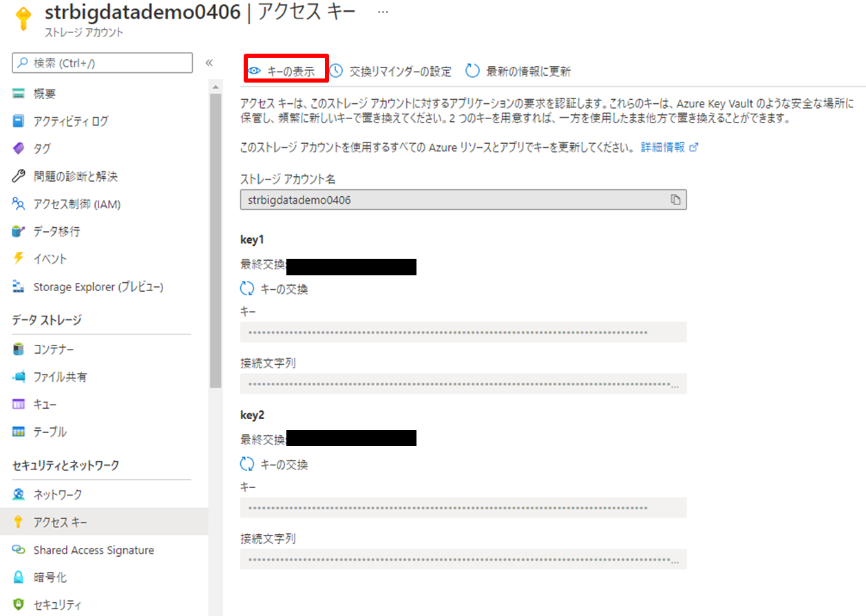Click the 問題の診断と解決 wrench icon
Image resolution: width=866 pixels, height=616 pixels.
pos(19,176)
